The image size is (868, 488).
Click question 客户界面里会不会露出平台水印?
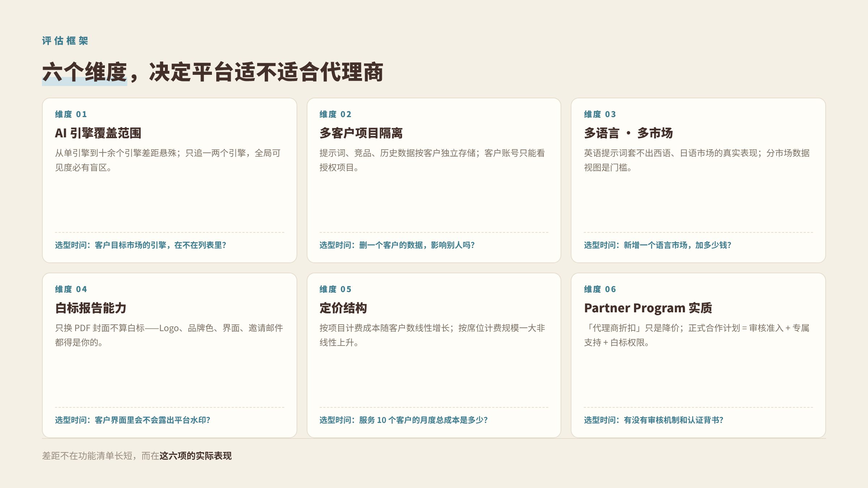[x=152, y=420]
